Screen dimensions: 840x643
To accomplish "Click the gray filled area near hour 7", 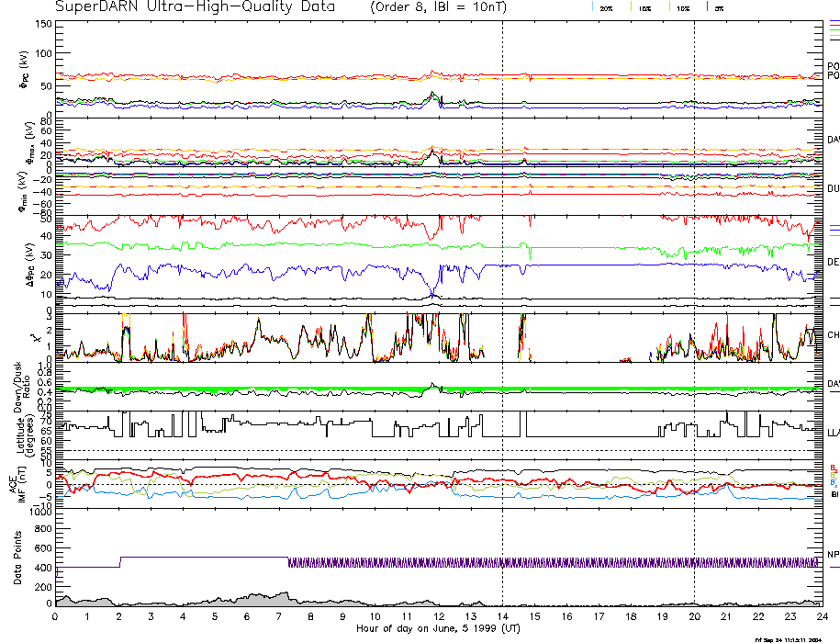I will (275, 599).
